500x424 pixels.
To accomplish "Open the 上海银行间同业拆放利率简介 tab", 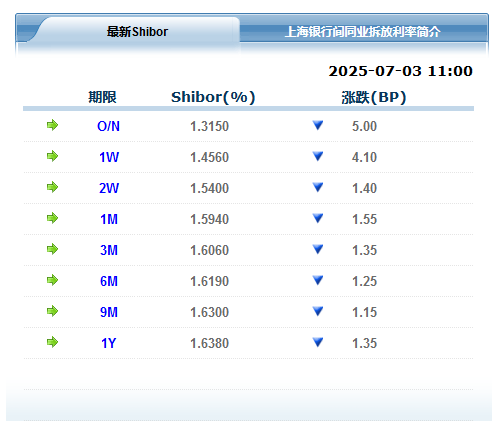I will [x=363, y=32].
